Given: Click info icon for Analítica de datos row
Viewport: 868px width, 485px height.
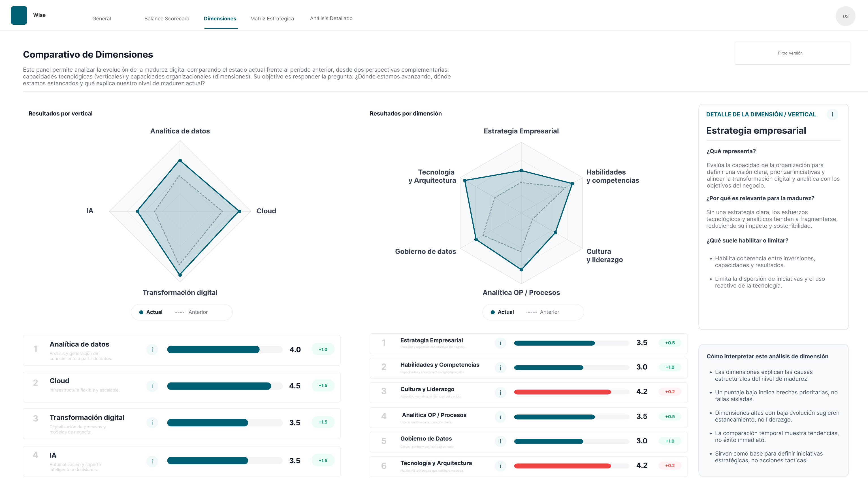Looking at the screenshot, I should [x=152, y=350].
